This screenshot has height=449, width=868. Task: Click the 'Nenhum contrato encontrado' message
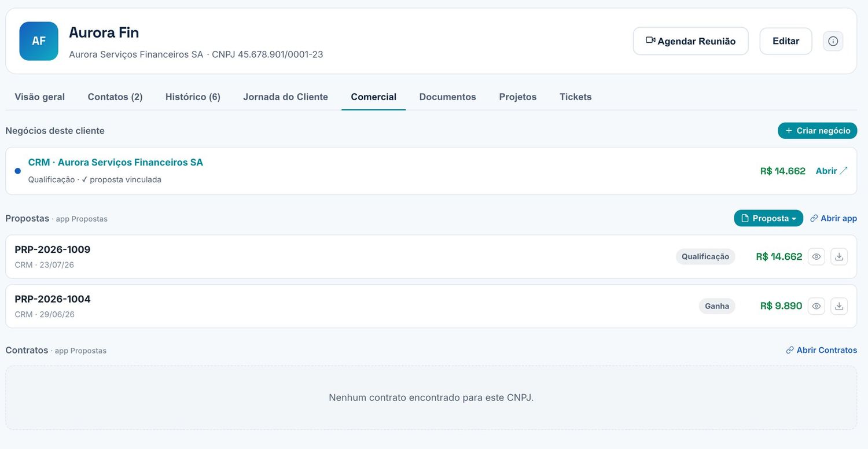click(x=431, y=398)
